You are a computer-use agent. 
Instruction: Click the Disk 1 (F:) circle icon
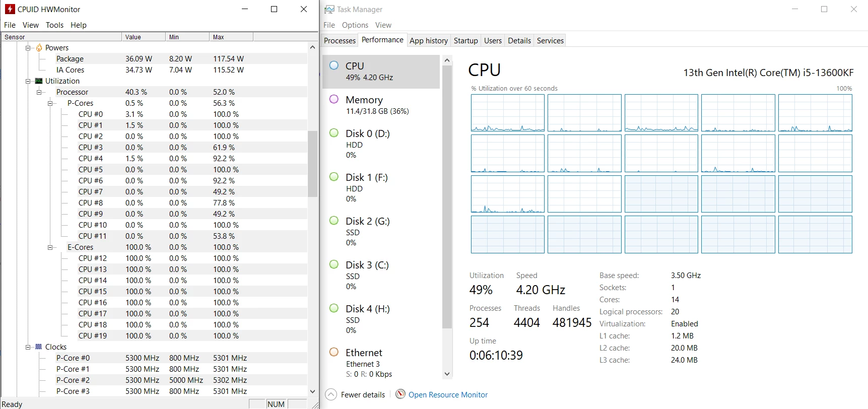point(334,176)
